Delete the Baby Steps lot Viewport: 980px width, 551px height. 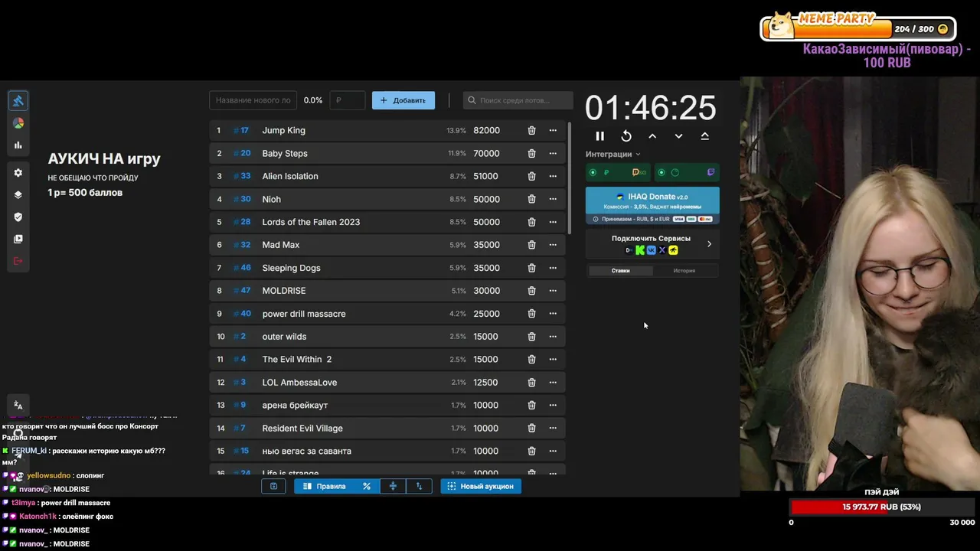click(531, 153)
